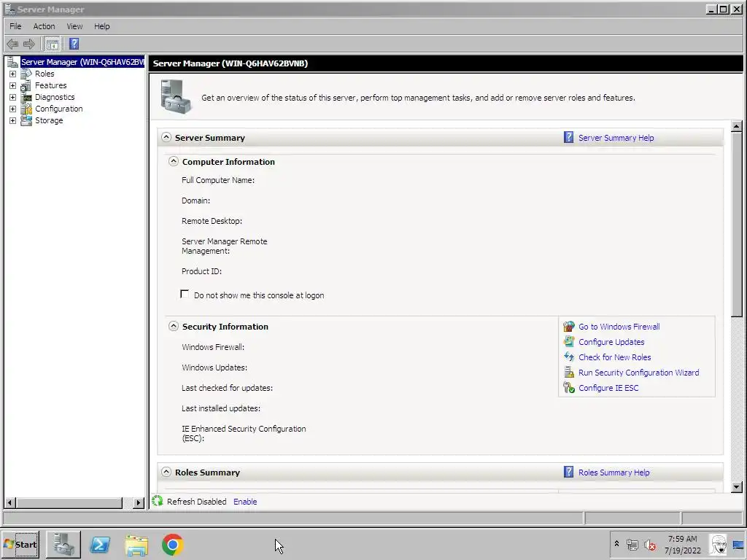Toggle the Show/Hide Console Tree toolbar icon
Viewport: 747px width, 560px height.
click(52, 44)
